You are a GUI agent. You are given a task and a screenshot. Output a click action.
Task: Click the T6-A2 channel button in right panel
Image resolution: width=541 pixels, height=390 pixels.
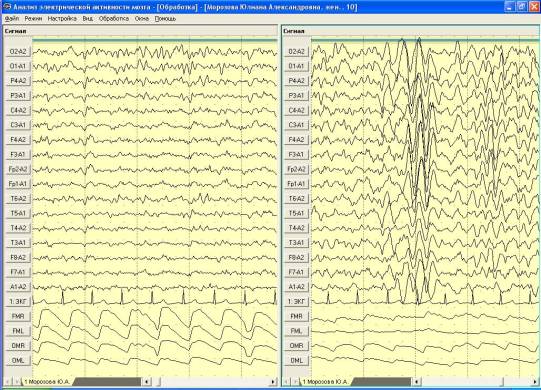pos(297,199)
